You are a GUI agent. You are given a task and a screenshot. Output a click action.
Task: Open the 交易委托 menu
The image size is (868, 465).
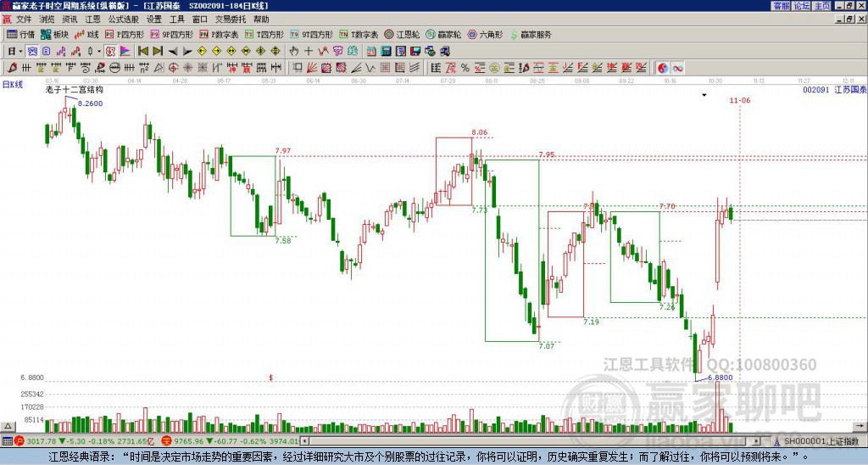pyautogui.click(x=231, y=20)
